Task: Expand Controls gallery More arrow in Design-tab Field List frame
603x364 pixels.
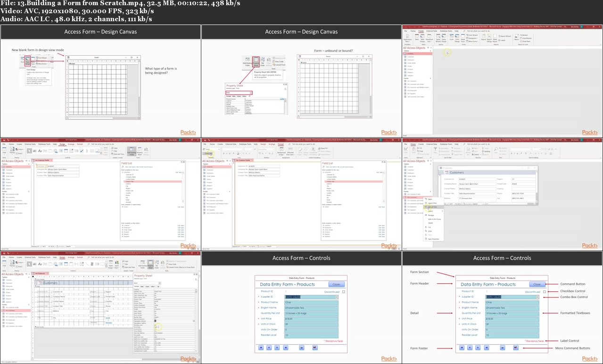Action: [101, 153]
